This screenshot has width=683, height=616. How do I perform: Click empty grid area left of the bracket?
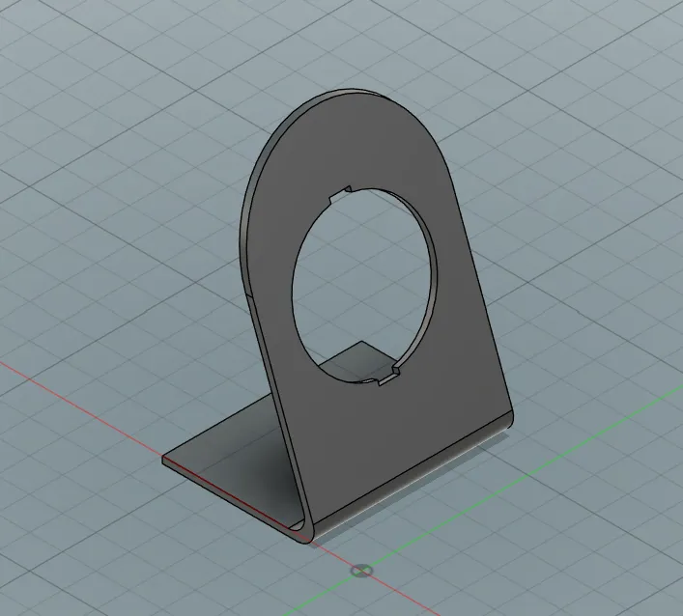(109, 262)
